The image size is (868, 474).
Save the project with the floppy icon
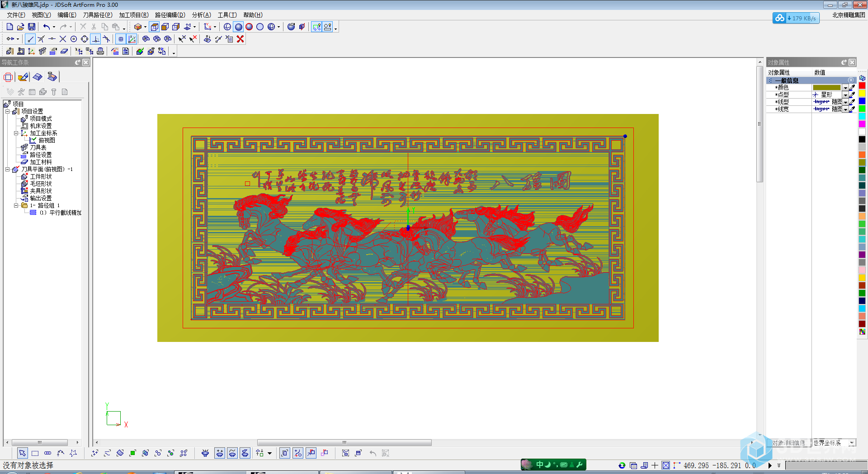coord(31,27)
